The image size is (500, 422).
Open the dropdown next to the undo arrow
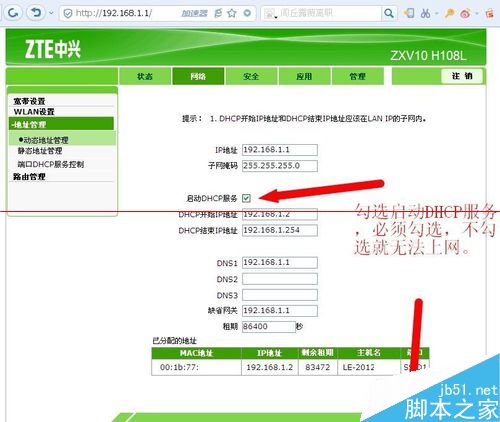(x=51, y=13)
